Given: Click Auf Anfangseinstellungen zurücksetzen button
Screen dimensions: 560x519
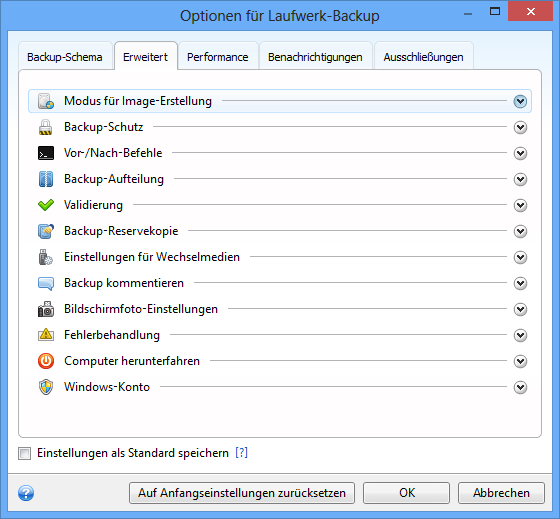Looking at the screenshot, I should point(242,493).
